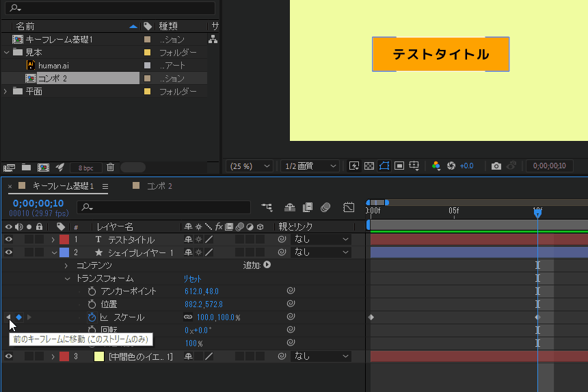Click current time display in timeline
The image size is (588, 392).
[x=38, y=203]
